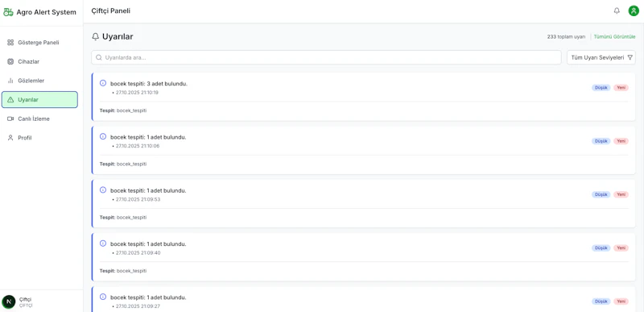
Task: Click the Canlı İzleme camera icon
Action: (x=10, y=119)
